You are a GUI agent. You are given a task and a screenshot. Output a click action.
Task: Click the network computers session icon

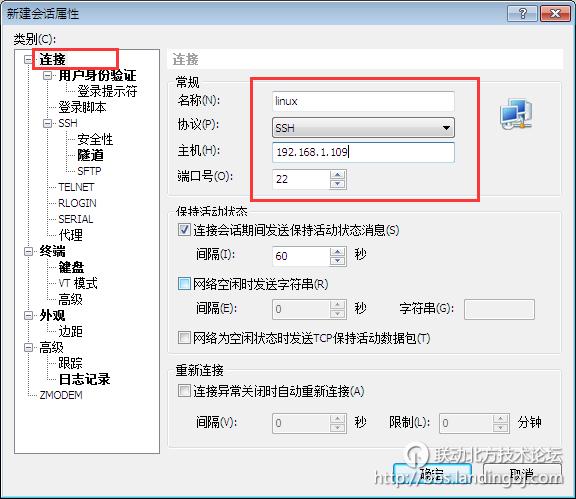pos(516,114)
